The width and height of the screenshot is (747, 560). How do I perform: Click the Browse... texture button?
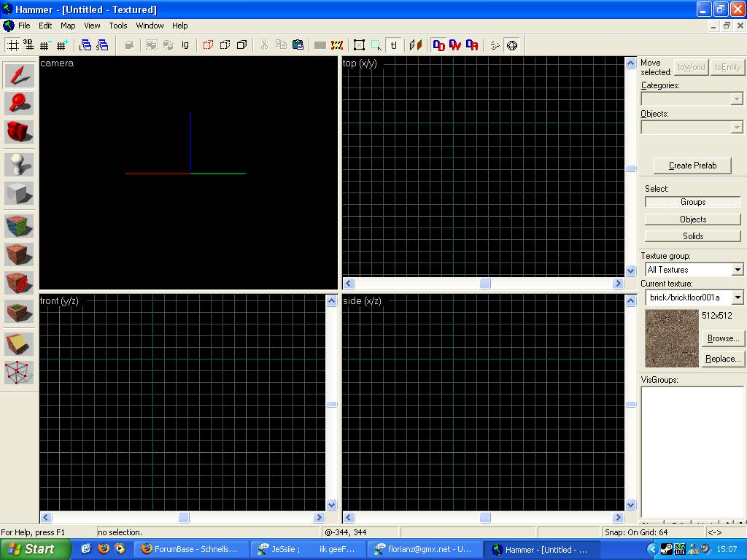coord(723,338)
